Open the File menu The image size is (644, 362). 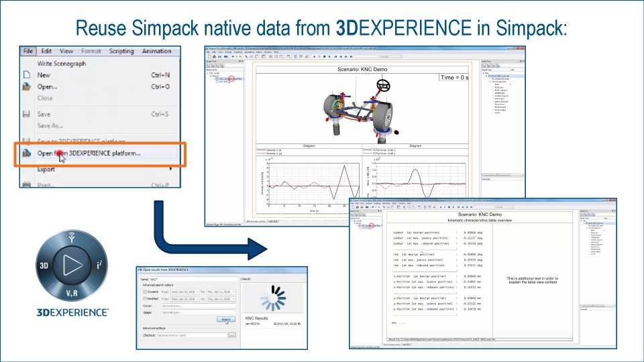click(28, 51)
